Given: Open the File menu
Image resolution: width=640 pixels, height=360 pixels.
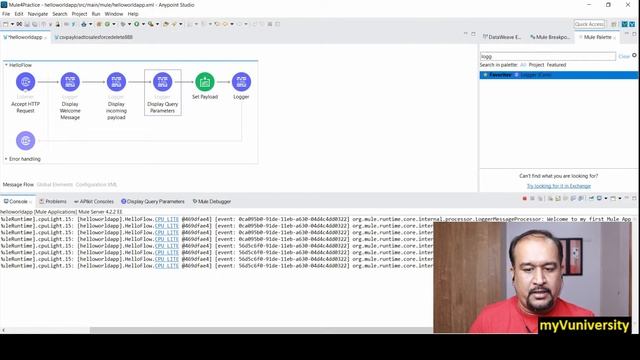Looking at the screenshot, I should click(x=6, y=14).
